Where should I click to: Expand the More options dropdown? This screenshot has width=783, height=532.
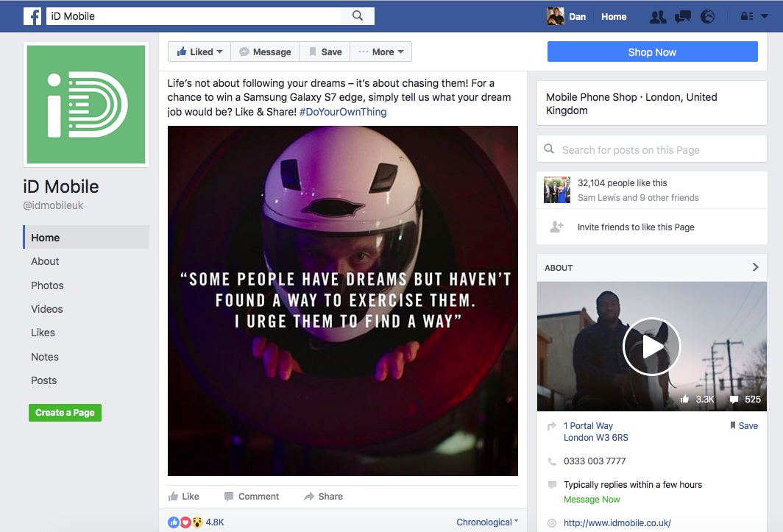pyautogui.click(x=381, y=52)
